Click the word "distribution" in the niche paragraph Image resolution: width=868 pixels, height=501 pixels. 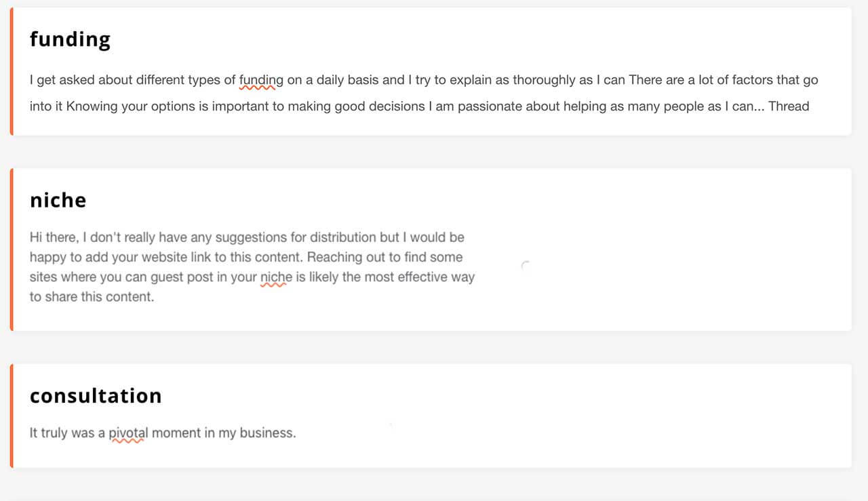pyautogui.click(x=343, y=237)
